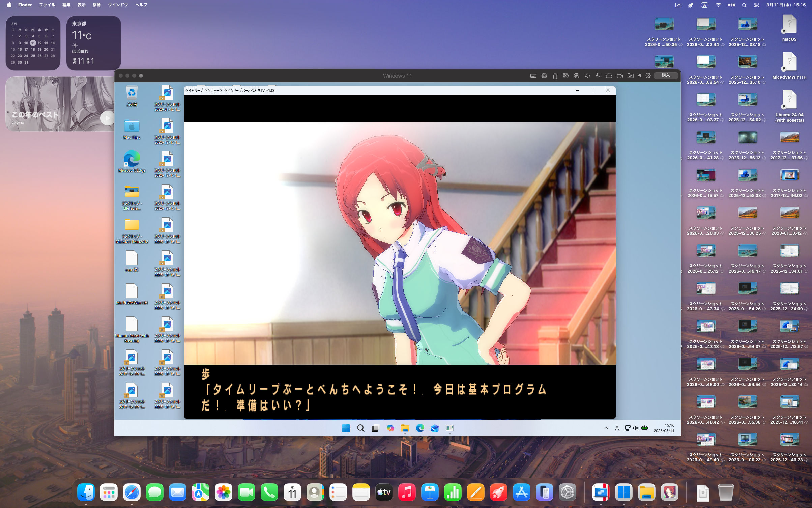The image size is (812, 508).
Task: Open the 移動 menu
Action: (96, 5)
